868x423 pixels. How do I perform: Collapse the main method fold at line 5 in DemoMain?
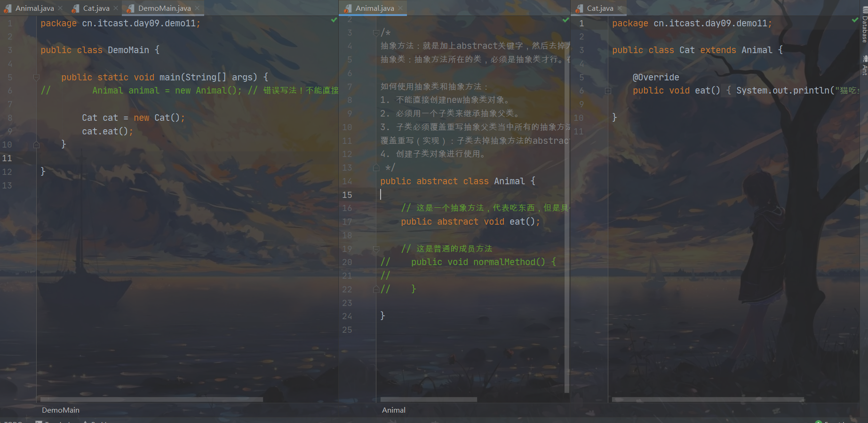pyautogui.click(x=36, y=77)
